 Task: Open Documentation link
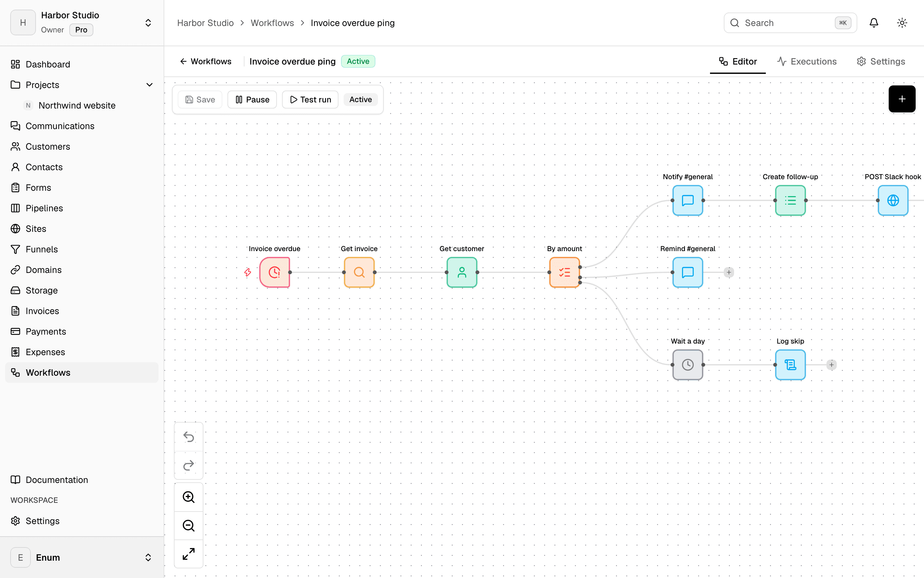pyautogui.click(x=82, y=480)
